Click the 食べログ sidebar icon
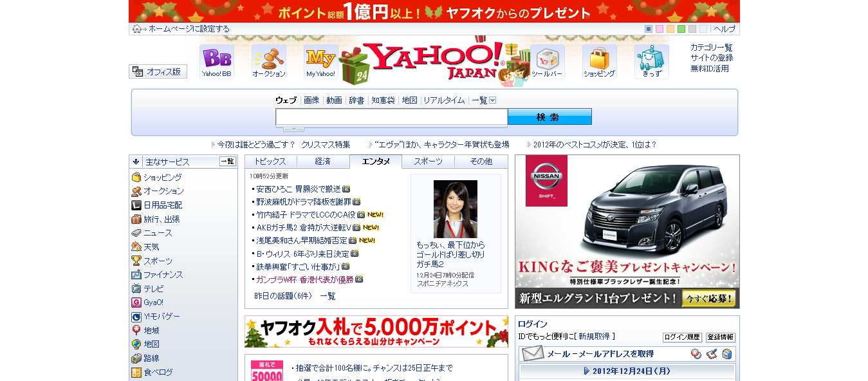 pos(136,373)
